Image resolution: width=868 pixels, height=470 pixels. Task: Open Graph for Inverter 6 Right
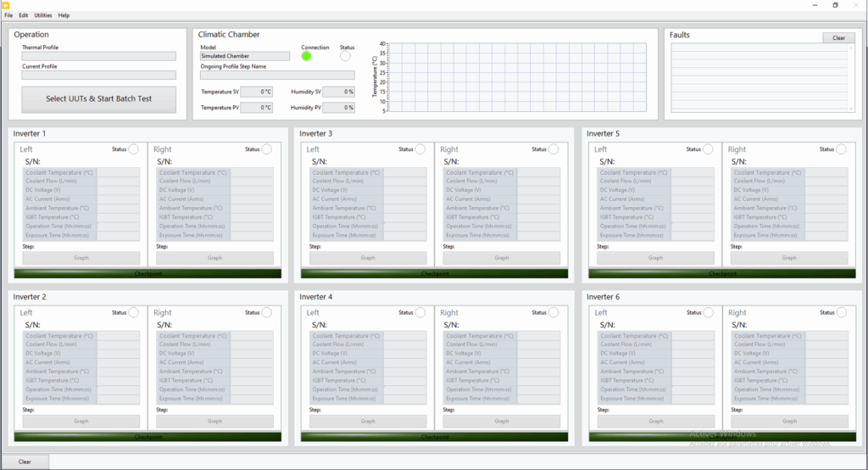(x=789, y=421)
